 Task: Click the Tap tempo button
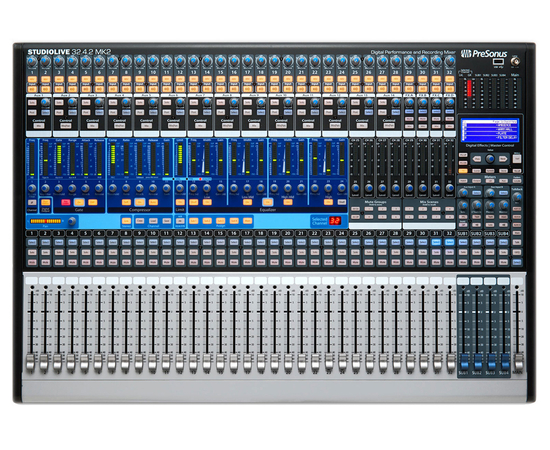pyautogui.click(x=516, y=158)
